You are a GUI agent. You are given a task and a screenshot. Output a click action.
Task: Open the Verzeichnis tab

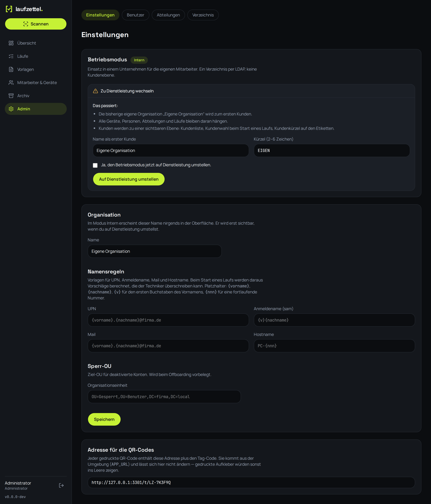(x=203, y=15)
